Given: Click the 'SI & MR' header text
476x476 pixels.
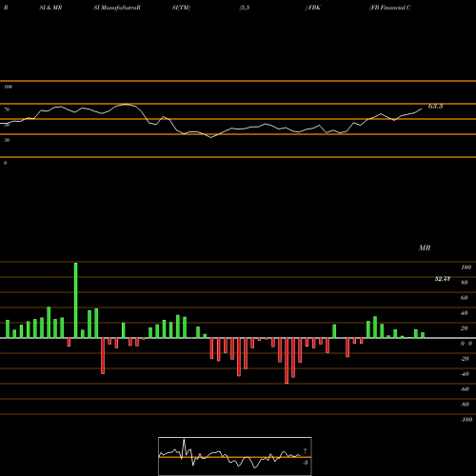Looking at the screenshot, I should point(50,8).
